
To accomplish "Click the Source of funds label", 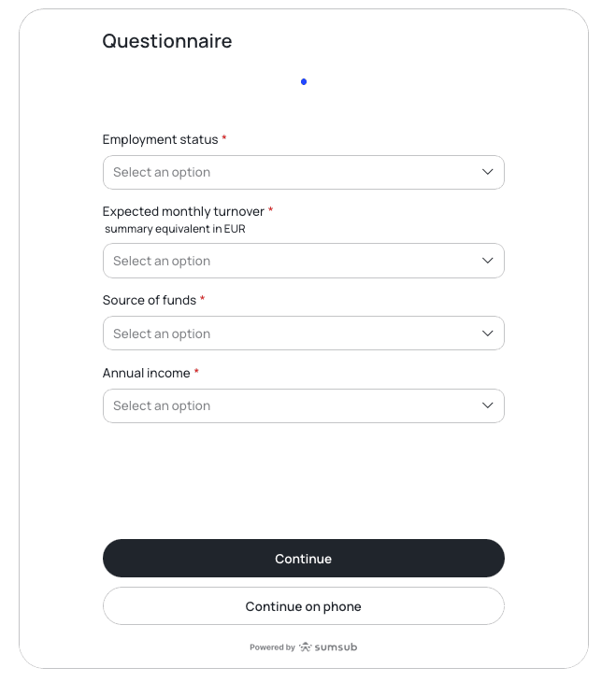I will [x=150, y=300].
